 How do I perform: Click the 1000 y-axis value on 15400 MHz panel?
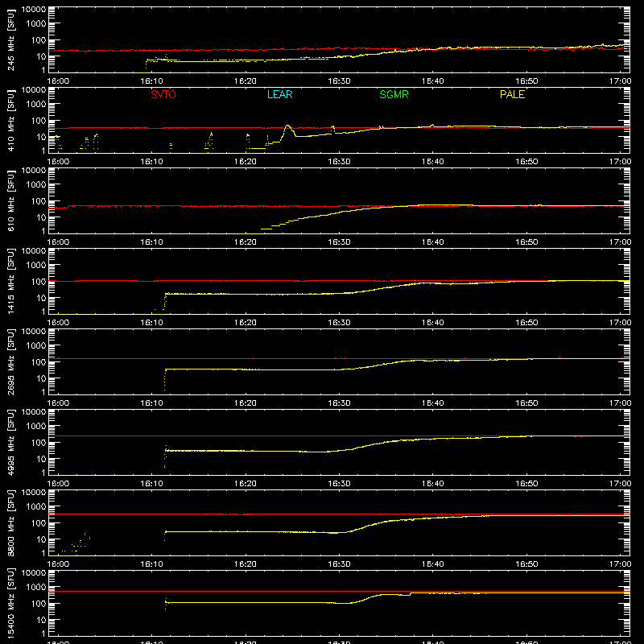coord(36,588)
